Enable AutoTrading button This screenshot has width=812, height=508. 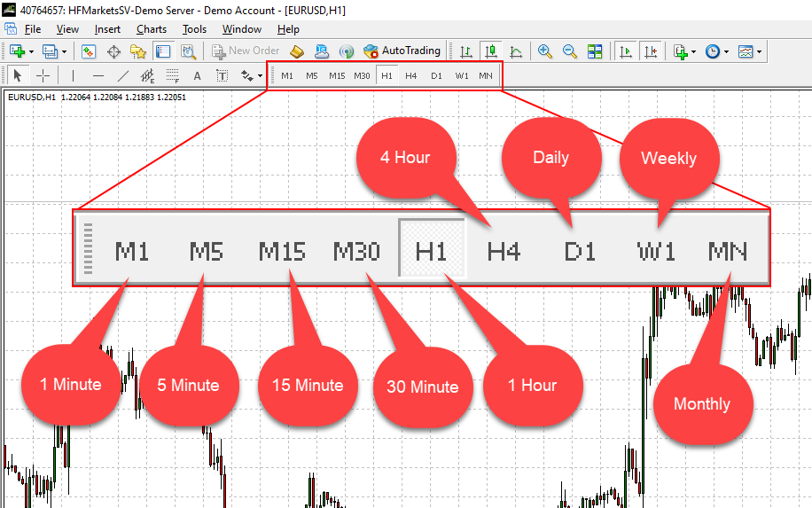pyautogui.click(x=402, y=51)
